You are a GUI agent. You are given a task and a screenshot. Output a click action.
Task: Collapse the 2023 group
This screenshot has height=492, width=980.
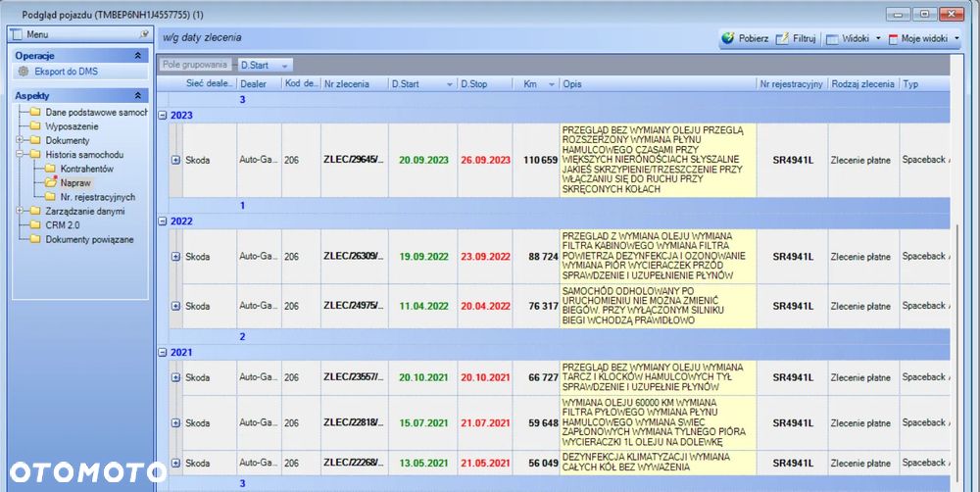(163, 115)
